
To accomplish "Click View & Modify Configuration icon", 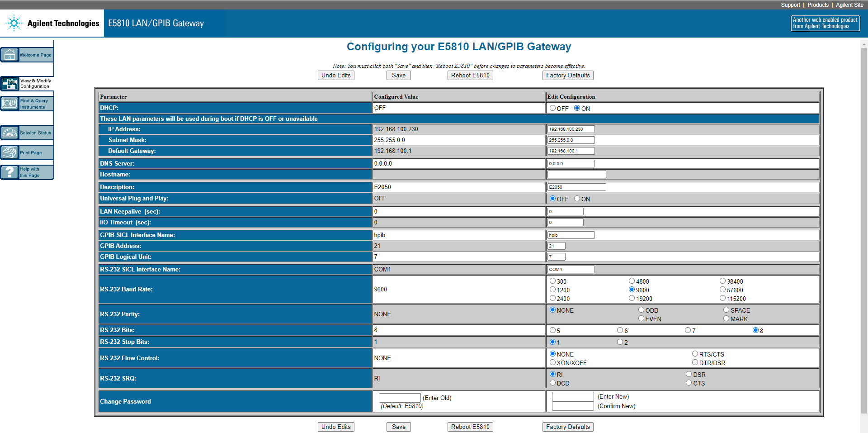I will coord(9,83).
